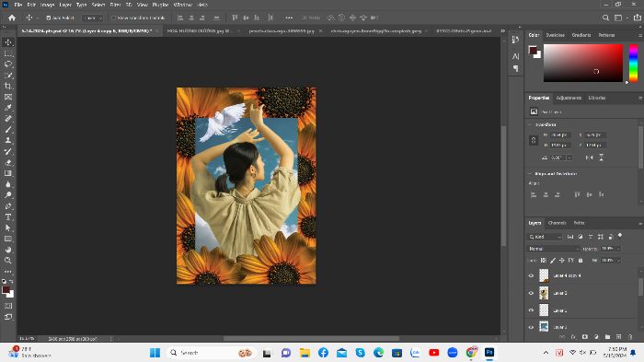644x362 pixels.
Task: Select the Gradient tool
Action: [x=8, y=173]
